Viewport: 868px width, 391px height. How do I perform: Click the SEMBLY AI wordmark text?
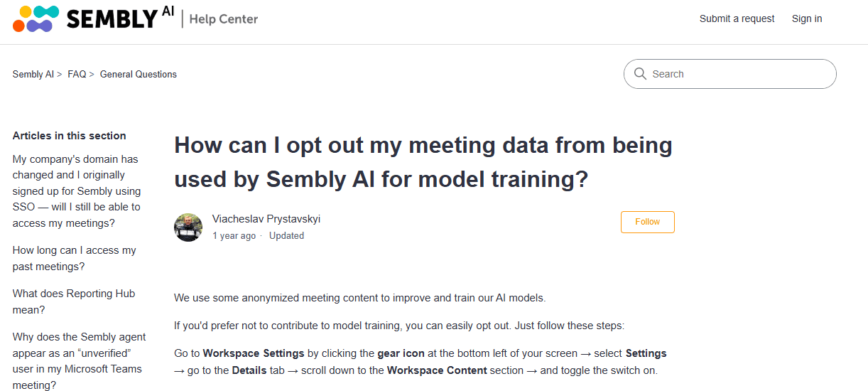[x=120, y=18]
